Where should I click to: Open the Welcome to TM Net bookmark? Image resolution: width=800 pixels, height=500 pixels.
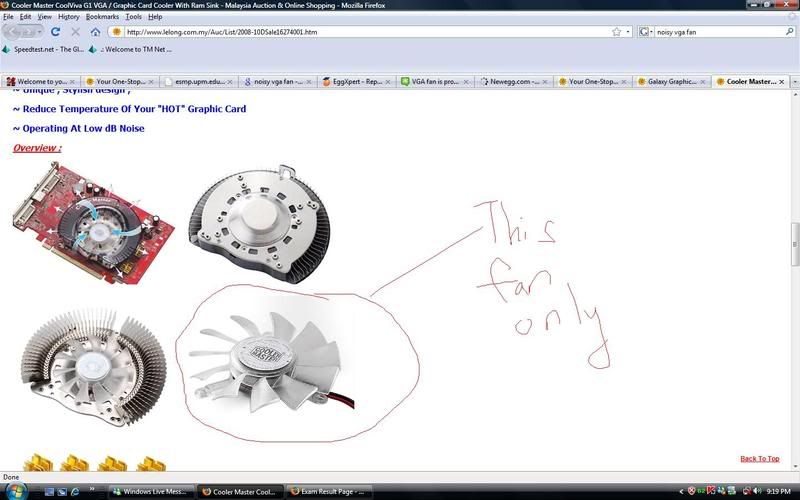(x=130, y=49)
